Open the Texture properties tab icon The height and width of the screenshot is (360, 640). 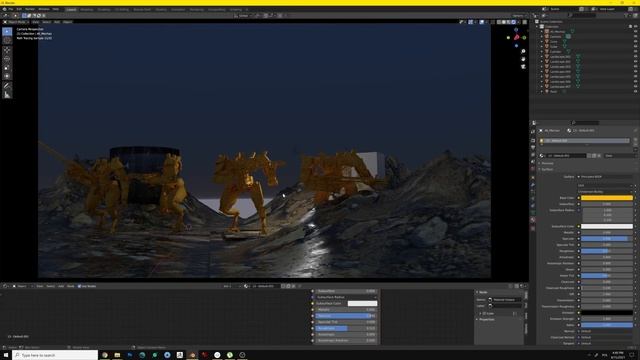533,229
